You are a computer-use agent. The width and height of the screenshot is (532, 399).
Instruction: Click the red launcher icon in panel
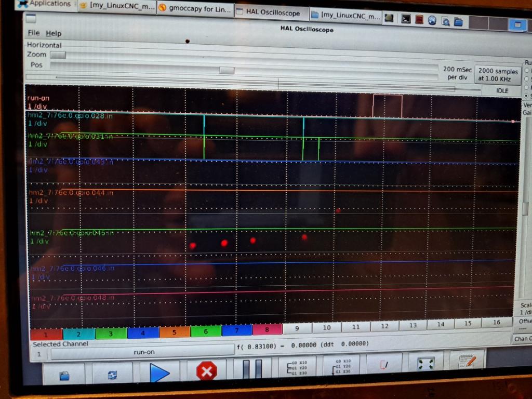[419, 20]
